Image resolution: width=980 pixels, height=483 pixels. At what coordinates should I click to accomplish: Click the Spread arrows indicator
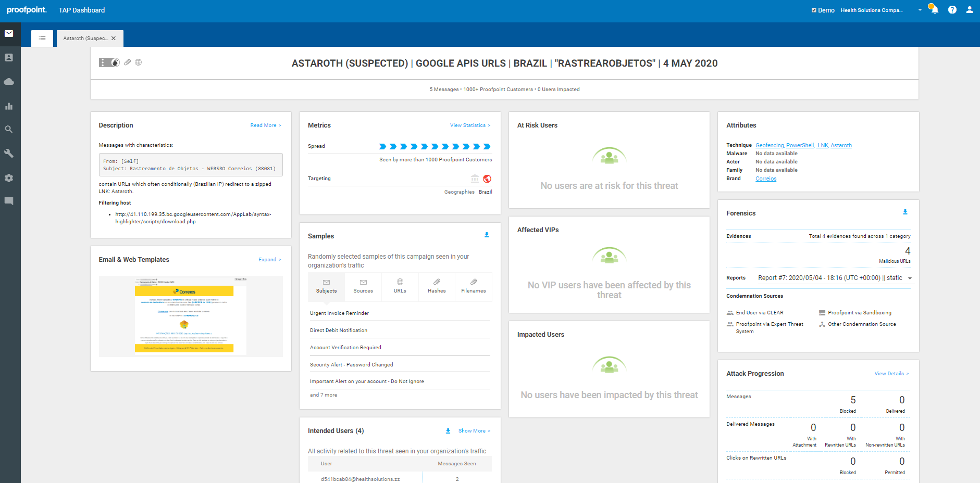435,147
